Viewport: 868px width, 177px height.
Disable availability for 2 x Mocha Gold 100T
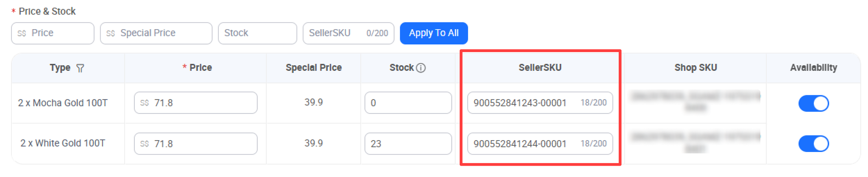(813, 103)
